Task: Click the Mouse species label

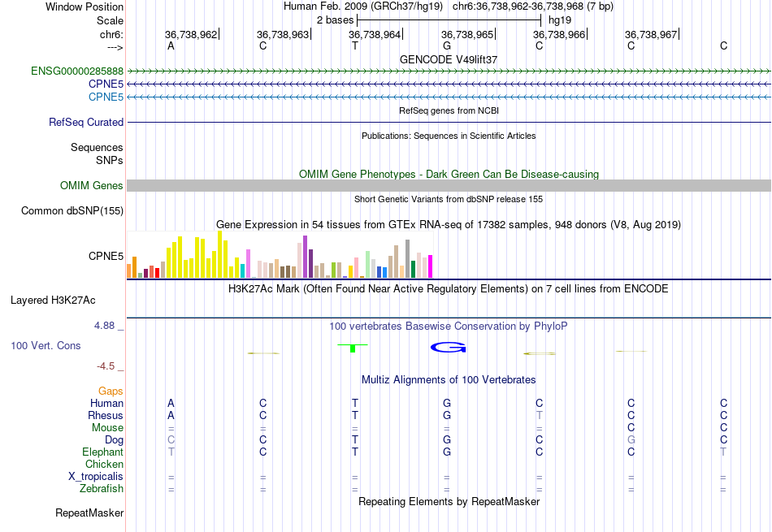Action: (x=107, y=428)
